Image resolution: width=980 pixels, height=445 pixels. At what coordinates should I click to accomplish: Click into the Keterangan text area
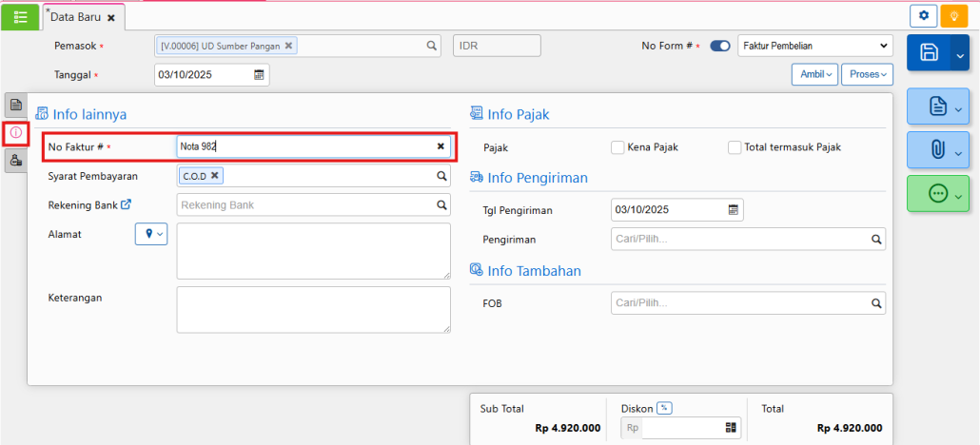313,310
